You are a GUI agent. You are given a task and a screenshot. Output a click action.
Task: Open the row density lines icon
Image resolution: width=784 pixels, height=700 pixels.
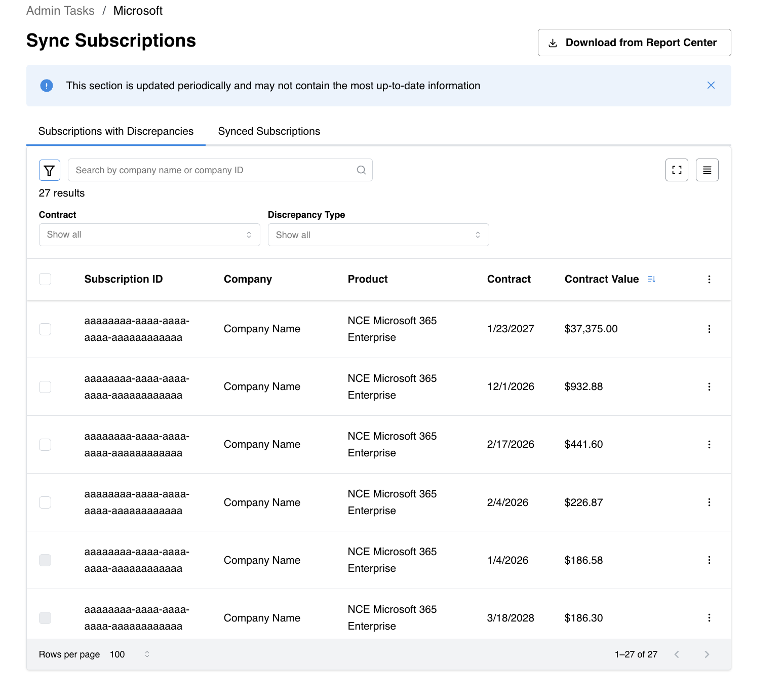pyautogui.click(x=707, y=170)
